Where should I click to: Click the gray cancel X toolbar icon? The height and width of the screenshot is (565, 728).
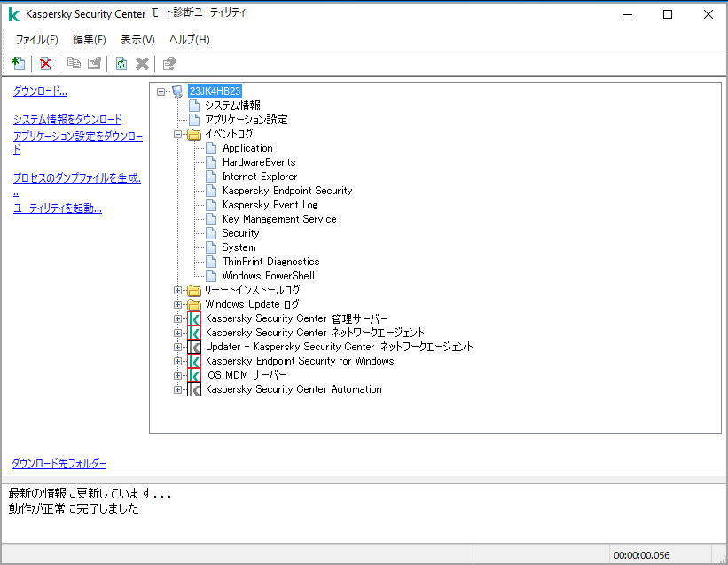pyautogui.click(x=143, y=63)
